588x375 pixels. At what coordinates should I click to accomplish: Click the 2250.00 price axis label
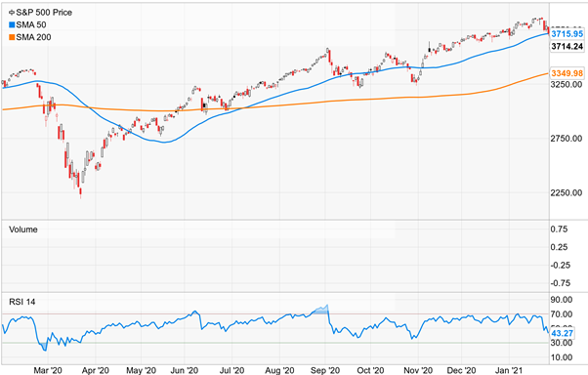[x=567, y=192]
